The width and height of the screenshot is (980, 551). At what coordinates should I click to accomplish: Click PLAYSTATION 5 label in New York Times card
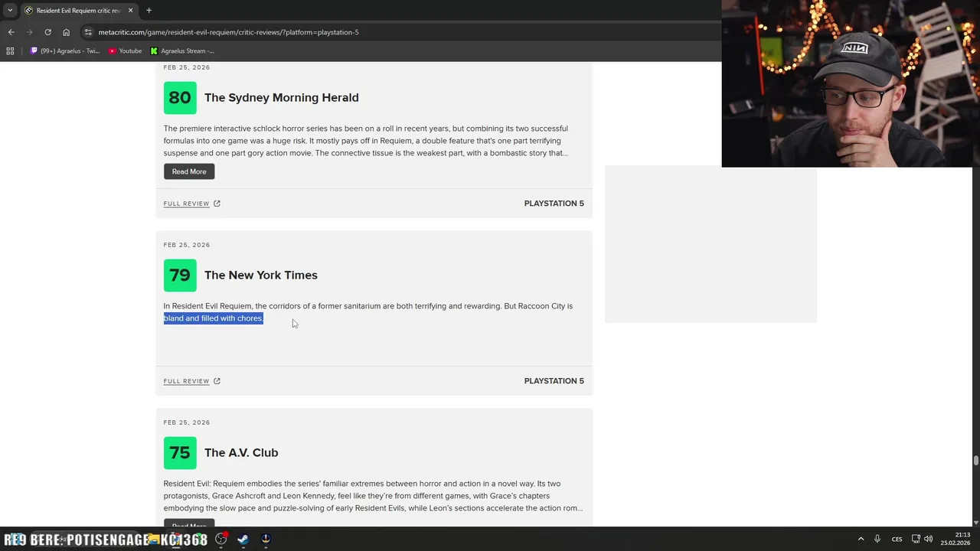pos(554,381)
